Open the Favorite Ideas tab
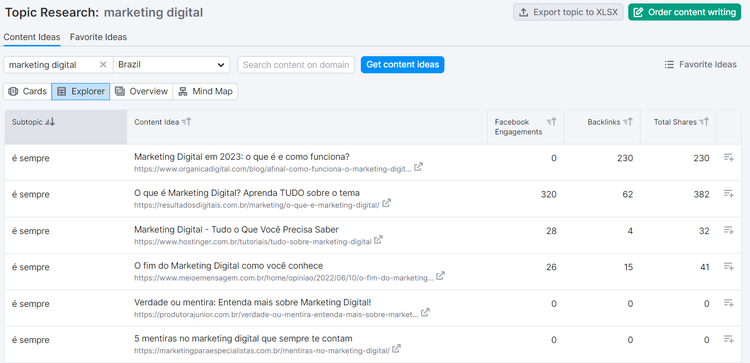This screenshot has height=363, width=750. pyautogui.click(x=99, y=37)
